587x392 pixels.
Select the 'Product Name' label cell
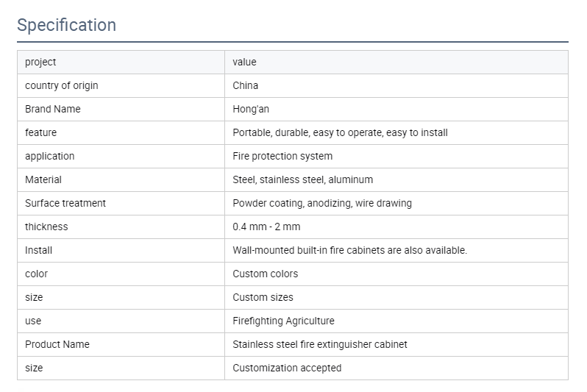[57, 344]
